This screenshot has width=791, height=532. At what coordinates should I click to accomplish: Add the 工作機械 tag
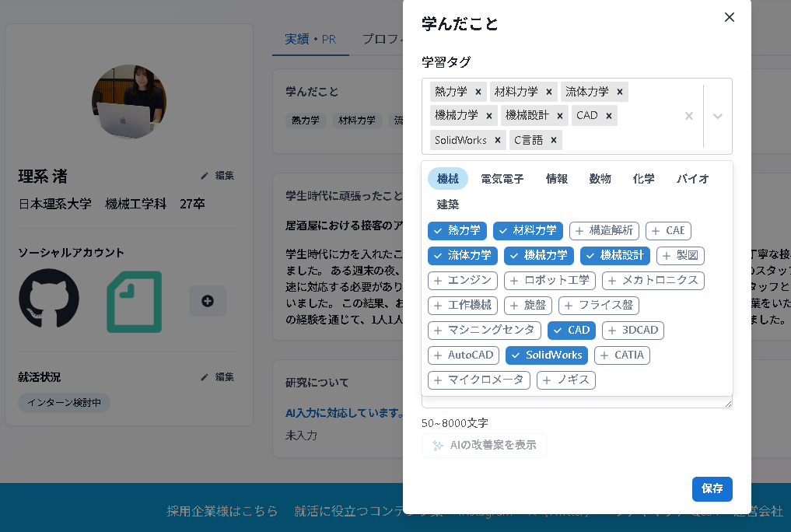[x=463, y=305]
